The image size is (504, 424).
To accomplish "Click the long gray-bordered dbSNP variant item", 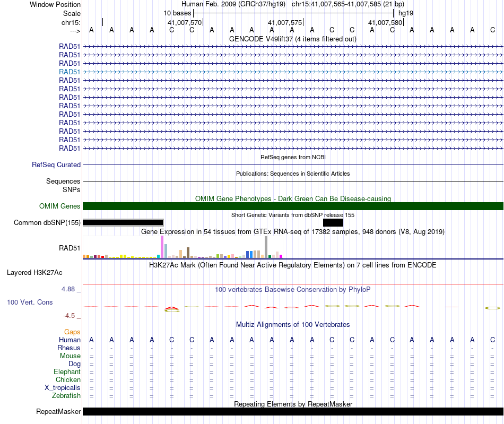I will click(x=123, y=222).
